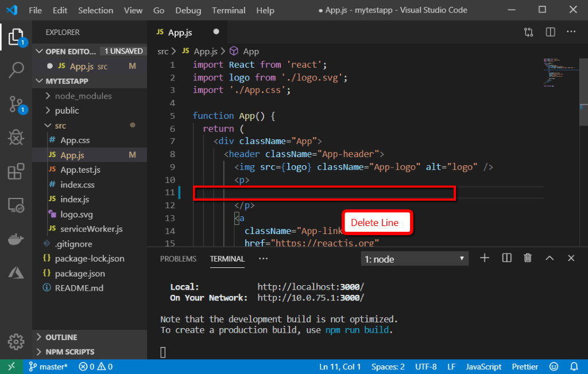Open the Edit menu
Screen dimensions: 588x374
tap(60, 10)
